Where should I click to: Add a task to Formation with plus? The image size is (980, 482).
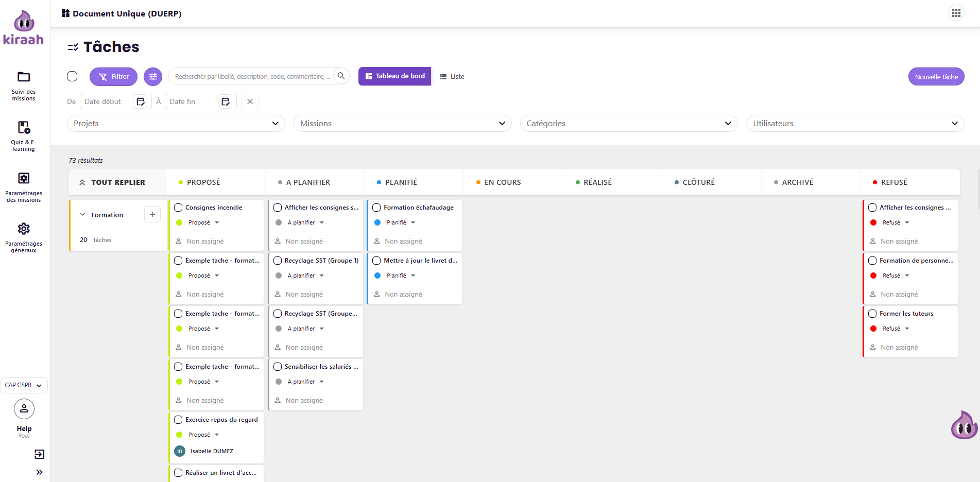click(152, 214)
